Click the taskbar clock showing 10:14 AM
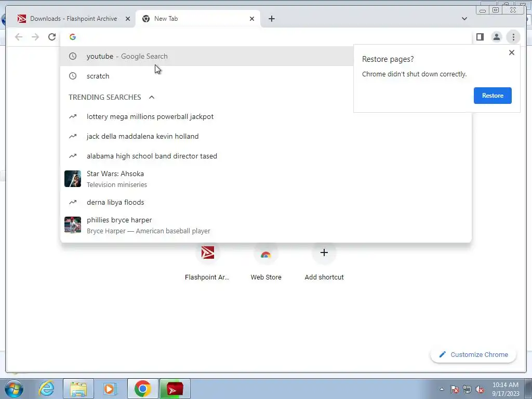This screenshot has width=532, height=399. click(x=505, y=389)
